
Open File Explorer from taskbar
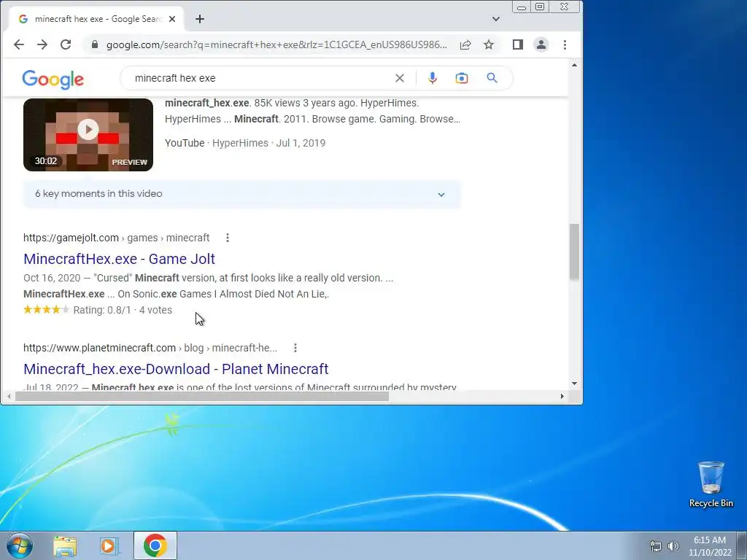pos(65,546)
